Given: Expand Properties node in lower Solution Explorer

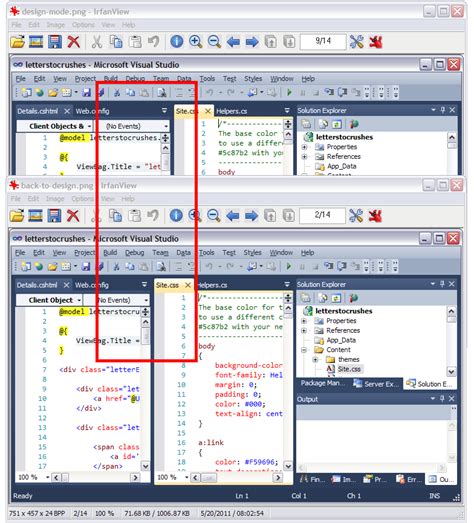Looking at the screenshot, I should tap(304, 321).
